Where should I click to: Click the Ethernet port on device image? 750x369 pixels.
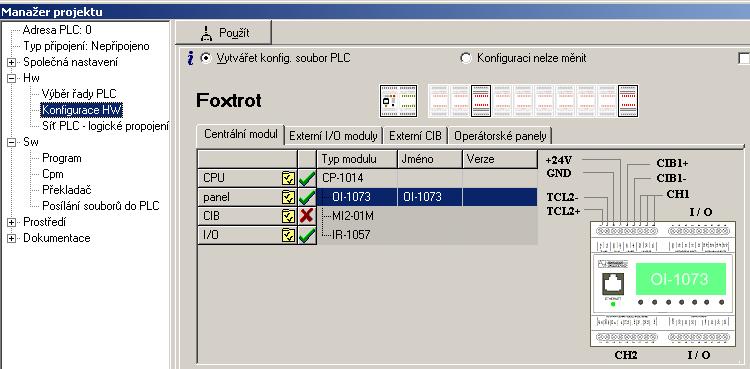[x=613, y=284]
